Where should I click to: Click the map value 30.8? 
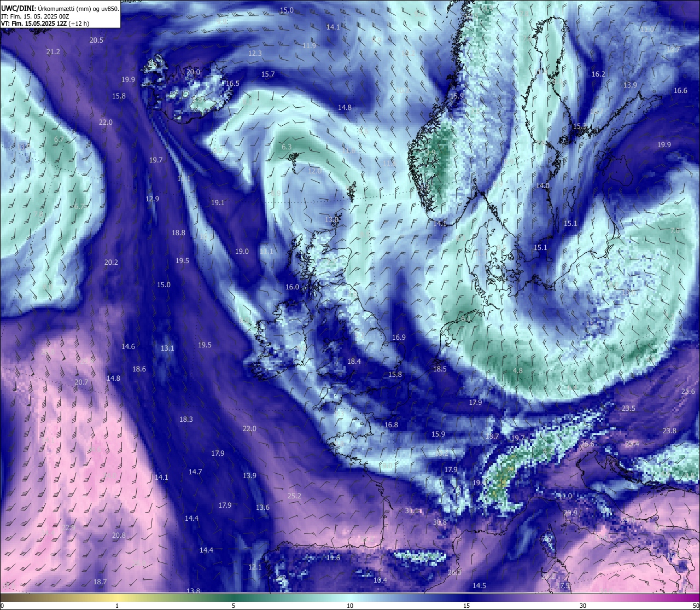click(x=440, y=522)
